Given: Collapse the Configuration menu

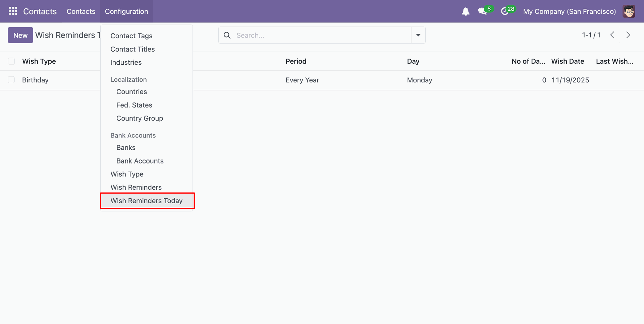Looking at the screenshot, I should point(126,11).
